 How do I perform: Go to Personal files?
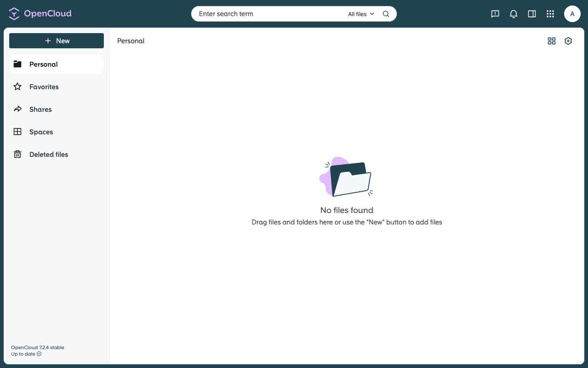pyautogui.click(x=57, y=64)
